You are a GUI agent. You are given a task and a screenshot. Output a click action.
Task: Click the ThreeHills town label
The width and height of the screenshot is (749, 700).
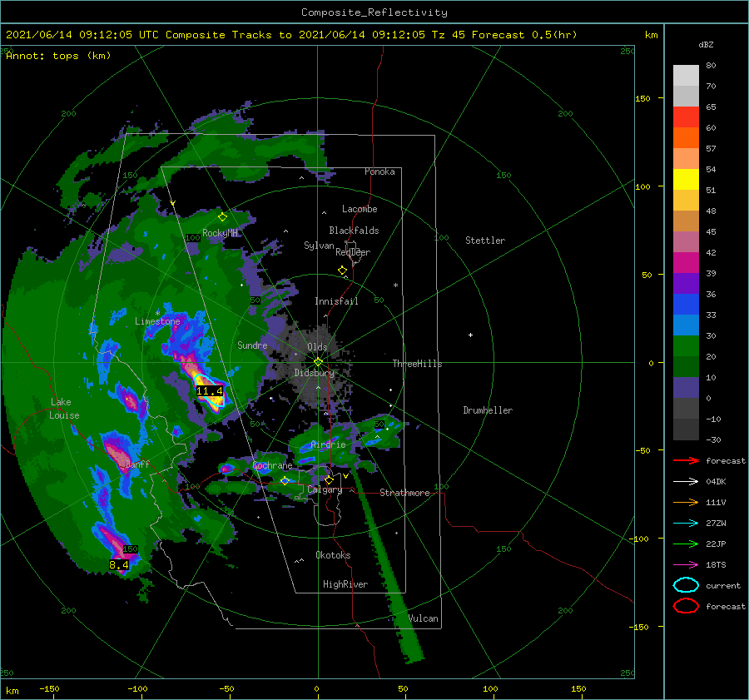pyautogui.click(x=418, y=364)
